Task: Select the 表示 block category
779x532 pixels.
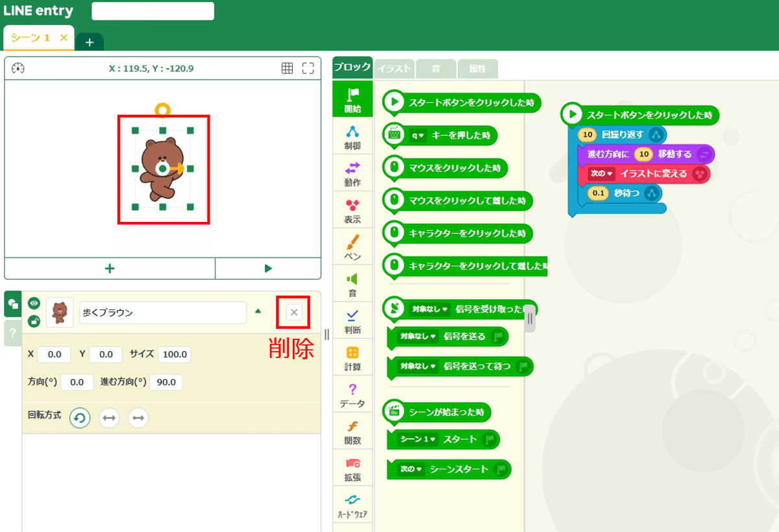Action: click(x=352, y=212)
